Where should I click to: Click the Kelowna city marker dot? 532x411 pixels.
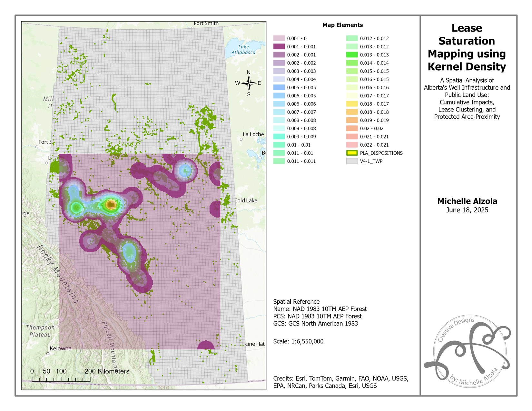click(x=48, y=354)
